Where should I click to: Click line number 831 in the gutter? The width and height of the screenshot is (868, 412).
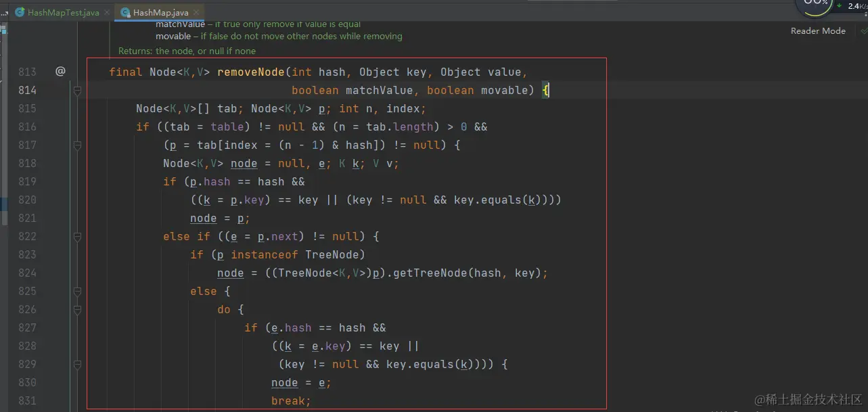(x=28, y=400)
